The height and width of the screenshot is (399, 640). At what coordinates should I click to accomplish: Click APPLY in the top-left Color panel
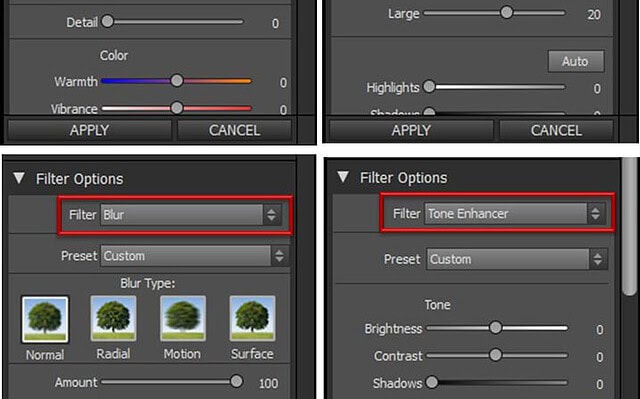(89, 131)
